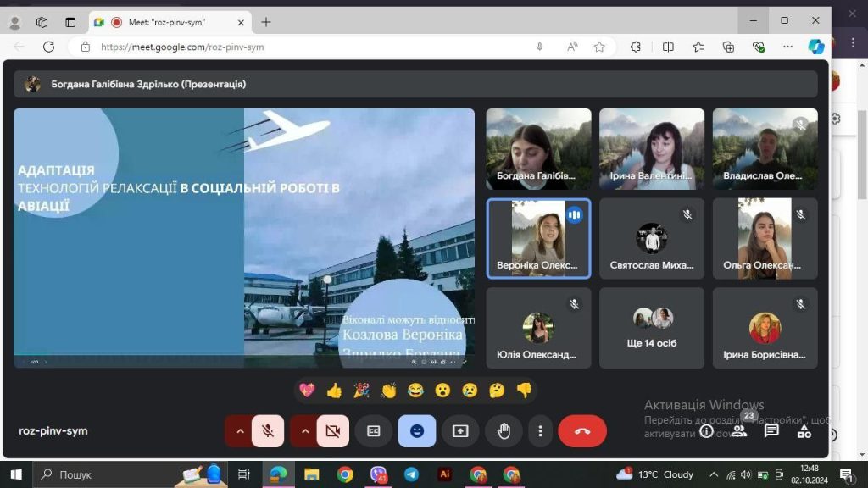Viewport: 868px width, 488px height.
Task: Click the raise hand icon
Action: tap(504, 431)
